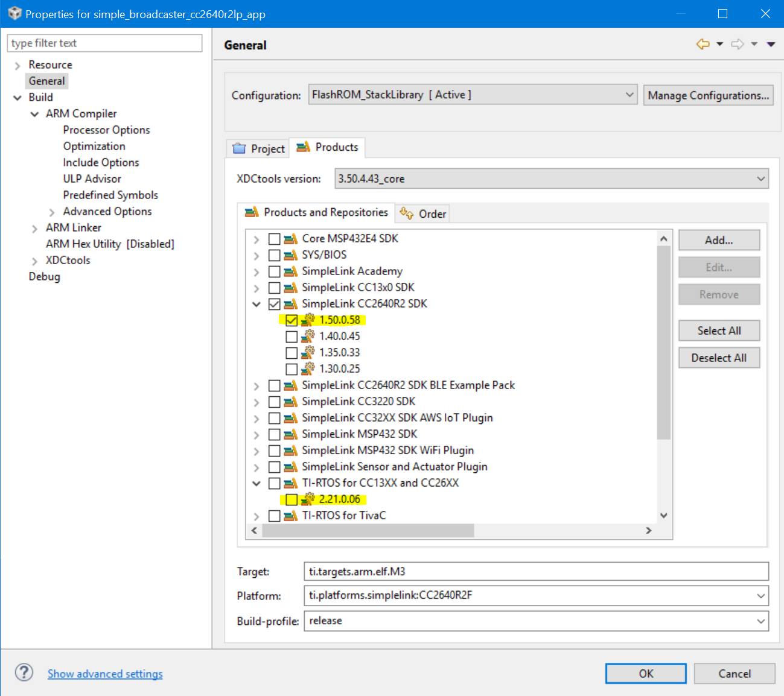The height and width of the screenshot is (696, 784).
Task: Open the Show advanced settings link
Action: pos(105,674)
